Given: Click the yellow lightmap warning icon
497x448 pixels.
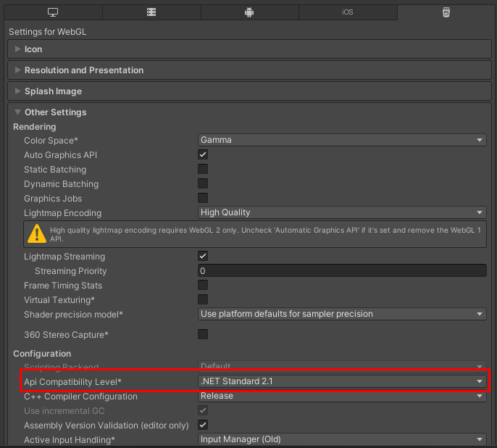Looking at the screenshot, I should click(36, 233).
